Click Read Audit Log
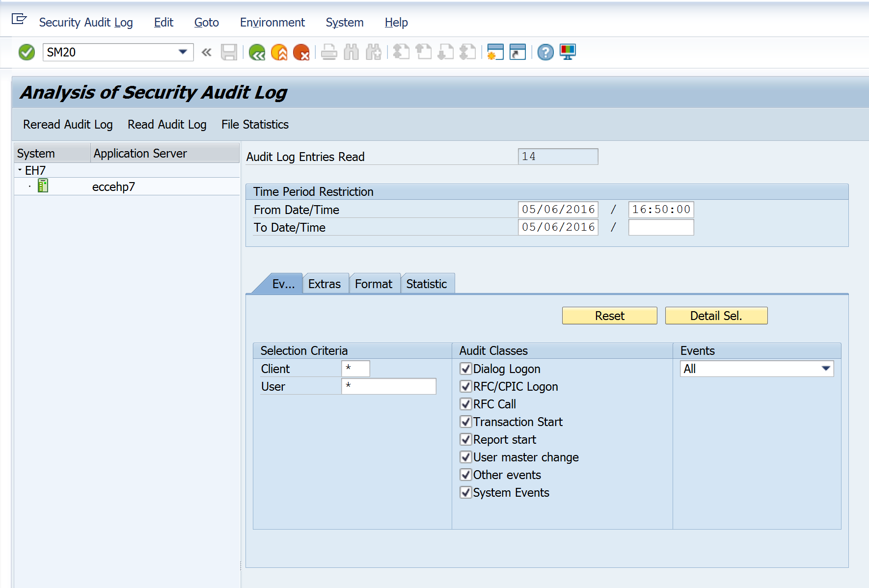869x588 pixels. (x=167, y=124)
